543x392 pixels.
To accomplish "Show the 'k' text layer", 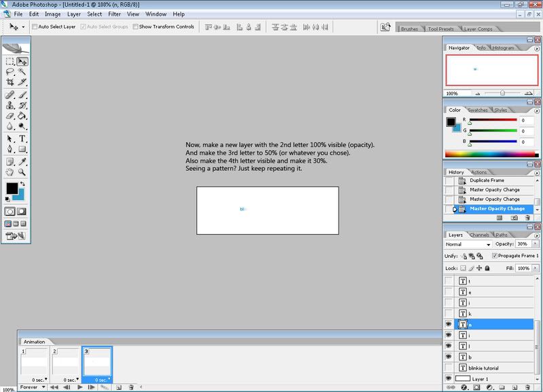I will [x=449, y=313].
